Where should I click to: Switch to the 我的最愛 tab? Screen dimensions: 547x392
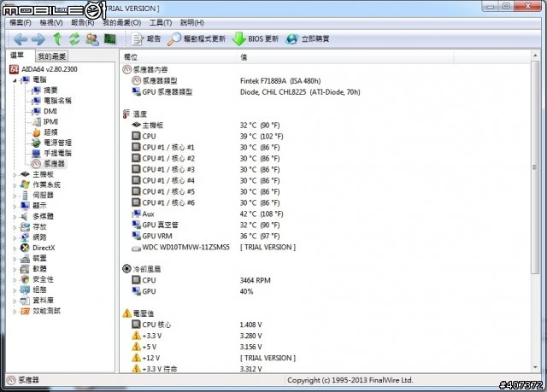point(51,56)
